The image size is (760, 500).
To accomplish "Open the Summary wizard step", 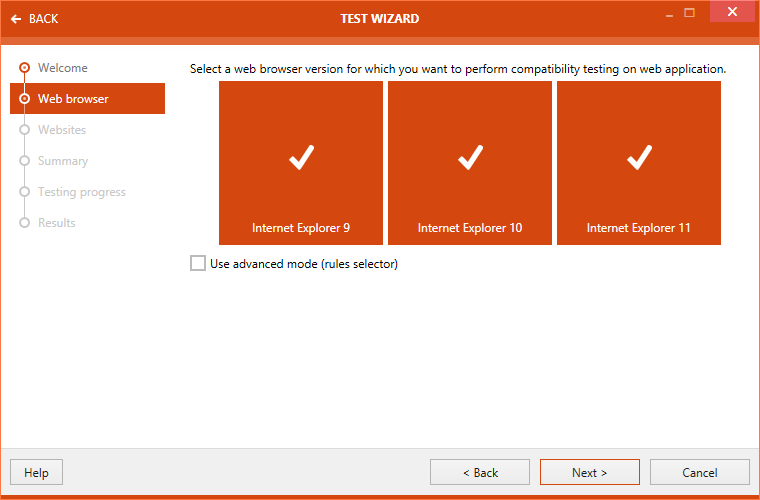I will pos(63,161).
